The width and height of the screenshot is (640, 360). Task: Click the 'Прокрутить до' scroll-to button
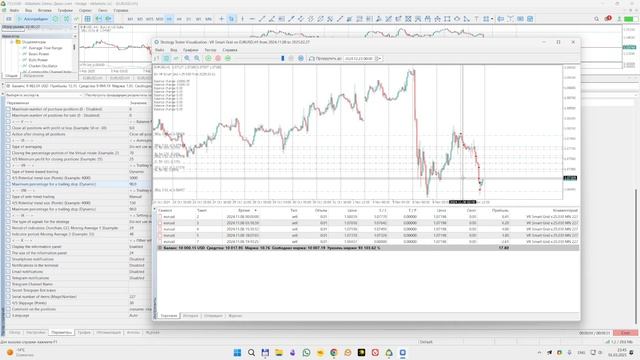coord(325,58)
